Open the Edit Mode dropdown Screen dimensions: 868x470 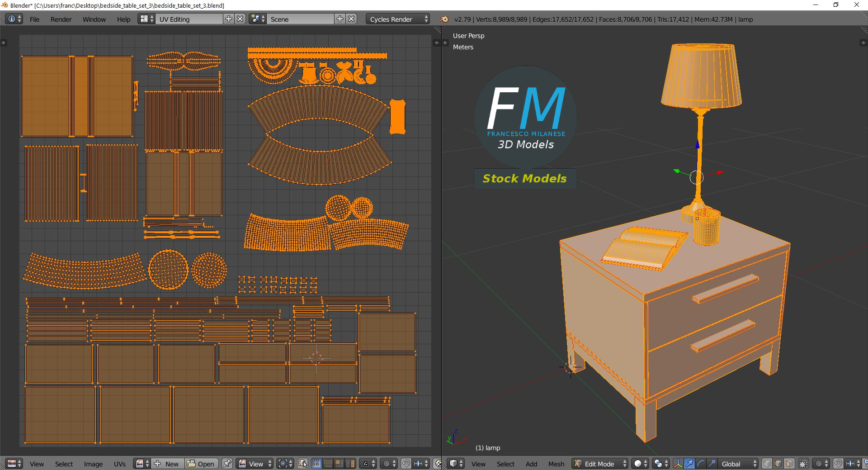(600, 464)
